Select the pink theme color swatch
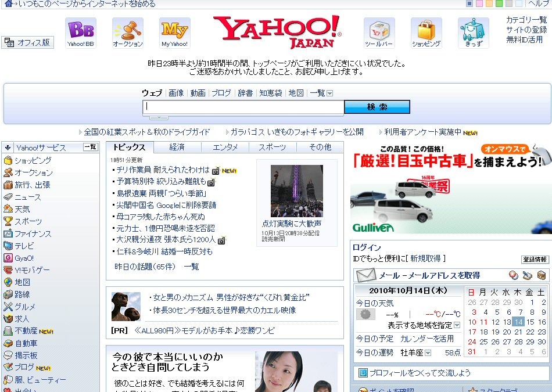 (479, 3)
